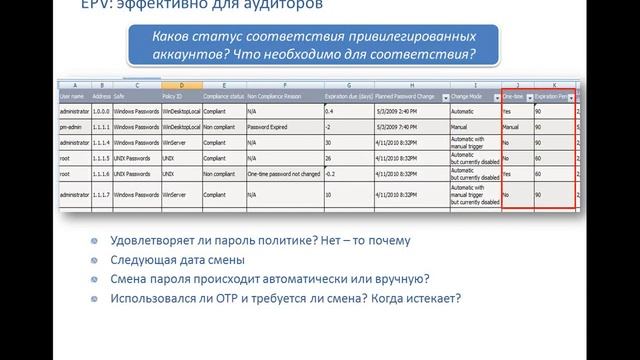Click the 'Policy ID' header cell
The height and width of the screenshot is (360, 640).
pos(182,97)
